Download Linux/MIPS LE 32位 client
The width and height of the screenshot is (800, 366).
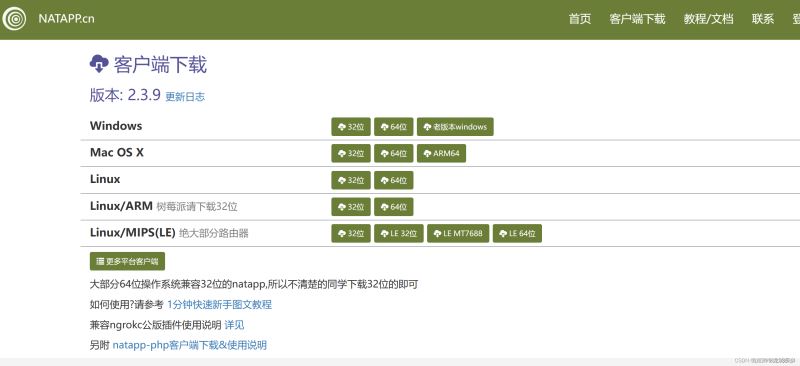click(x=399, y=233)
